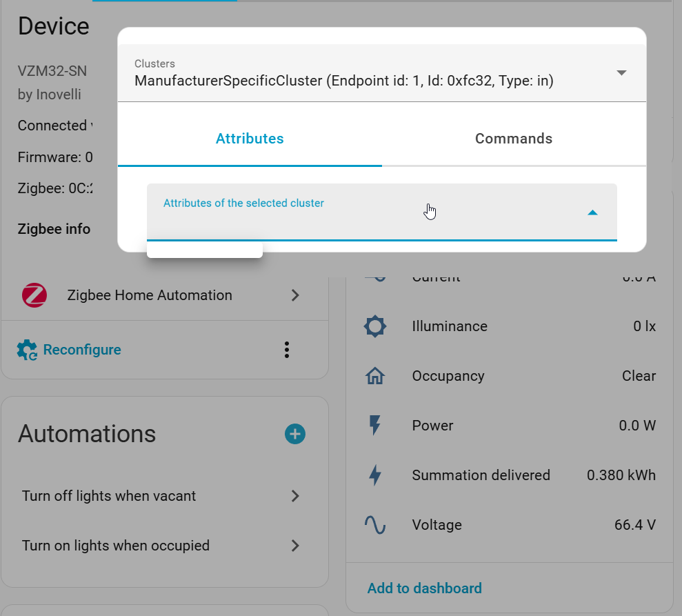
Task: Expand the Zigbee Home Automation chevron
Action: 295,295
